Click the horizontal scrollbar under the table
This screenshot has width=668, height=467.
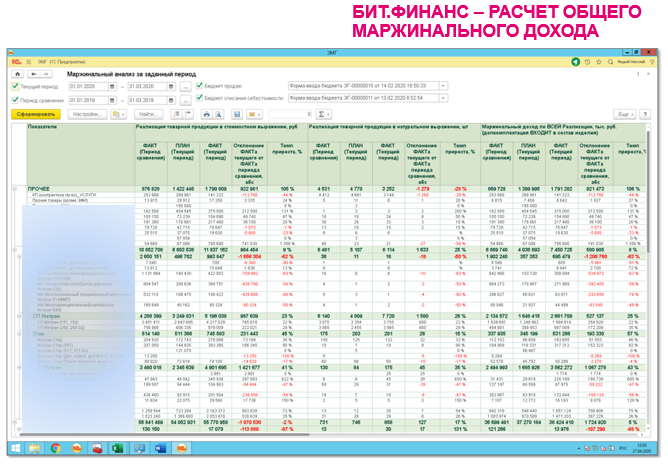(x=164, y=435)
